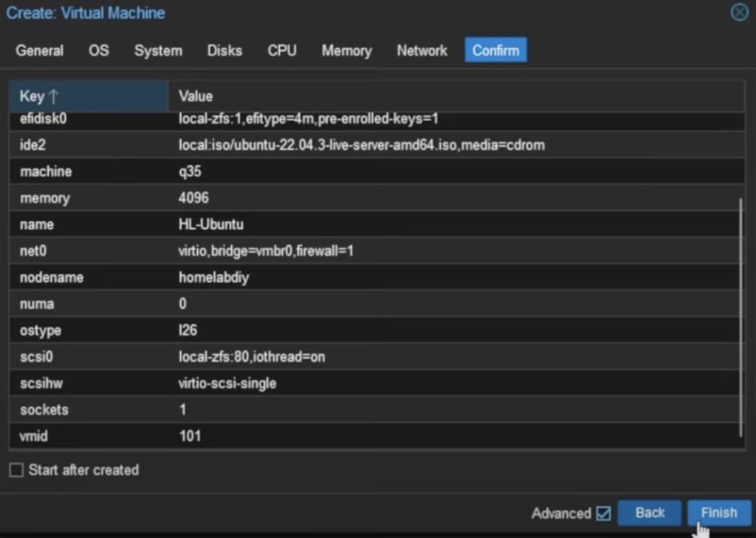This screenshot has width=756, height=538.
Task: Select the net0 key cell
Action: coord(89,251)
